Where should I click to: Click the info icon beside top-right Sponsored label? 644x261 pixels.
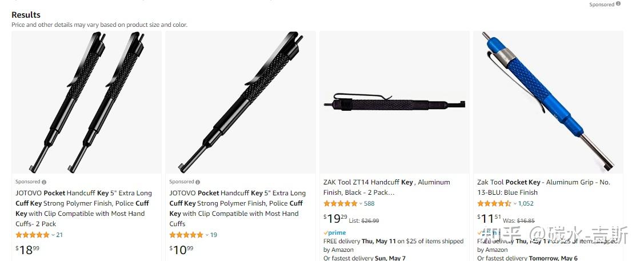tap(618, 4)
